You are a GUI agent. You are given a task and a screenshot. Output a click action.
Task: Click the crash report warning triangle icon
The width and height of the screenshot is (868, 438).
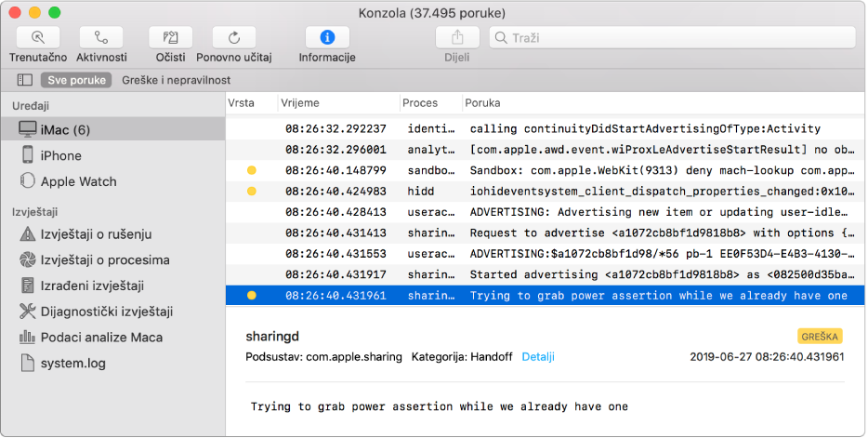27,233
